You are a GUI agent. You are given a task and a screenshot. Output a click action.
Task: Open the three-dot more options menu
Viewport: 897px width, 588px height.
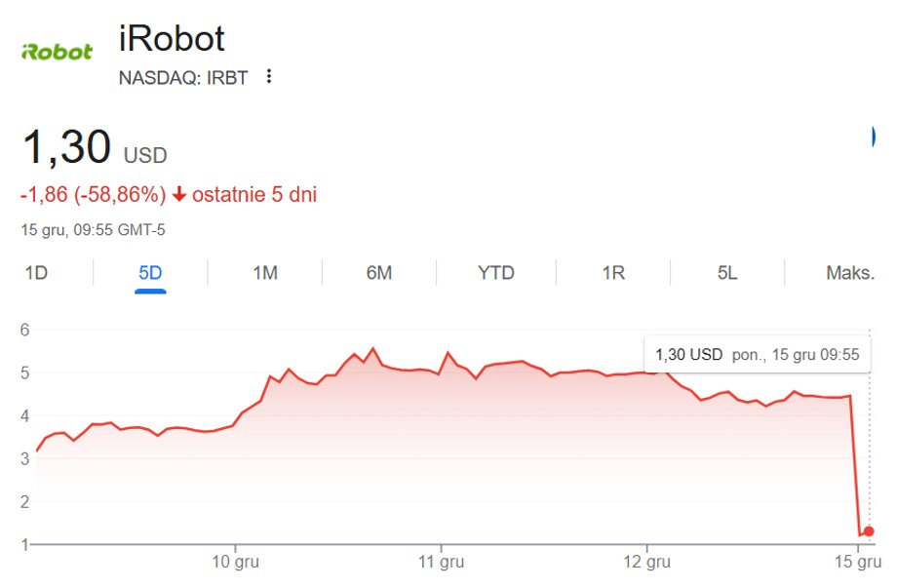point(270,76)
